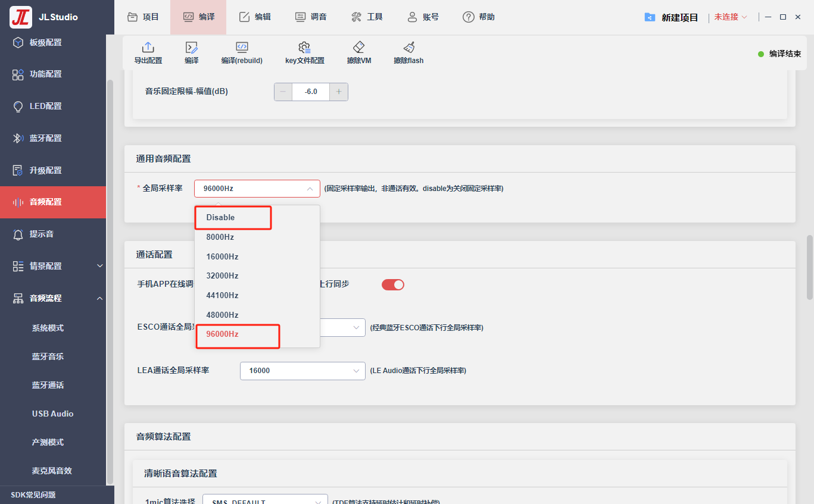Switch to the 调音 tab
This screenshot has height=504, width=814.
[311, 17]
